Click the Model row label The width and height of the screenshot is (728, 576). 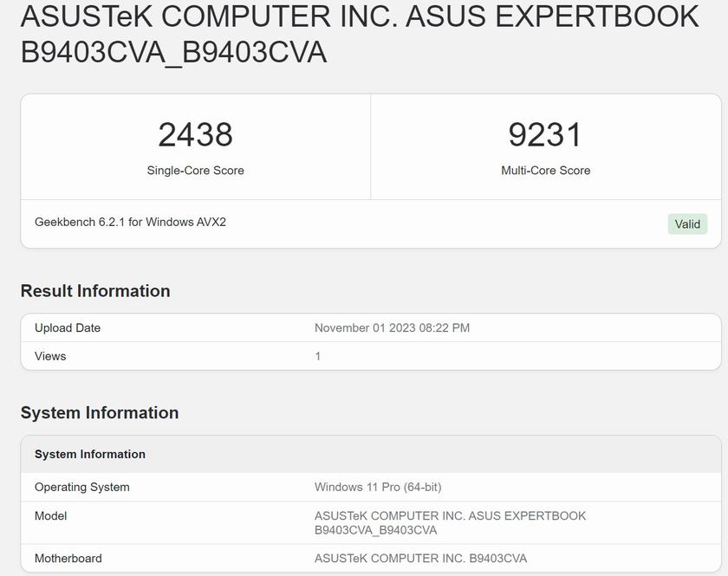50,516
